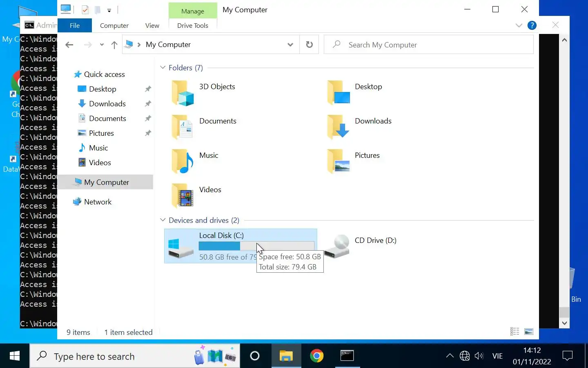Select Desktop in navigation pane
This screenshot has width=588, height=368.
coord(102,89)
